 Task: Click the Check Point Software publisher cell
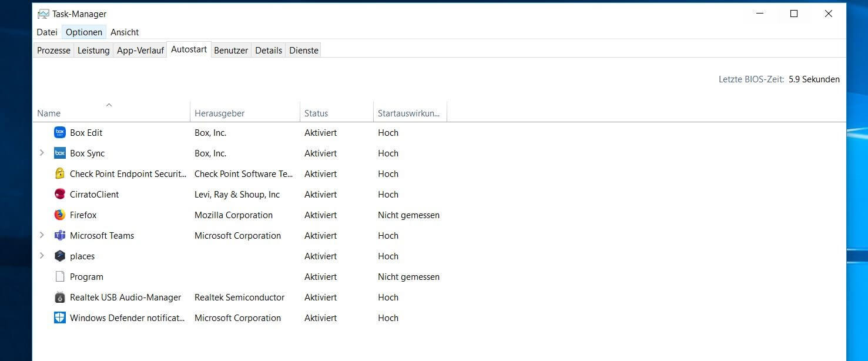point(243,173)
